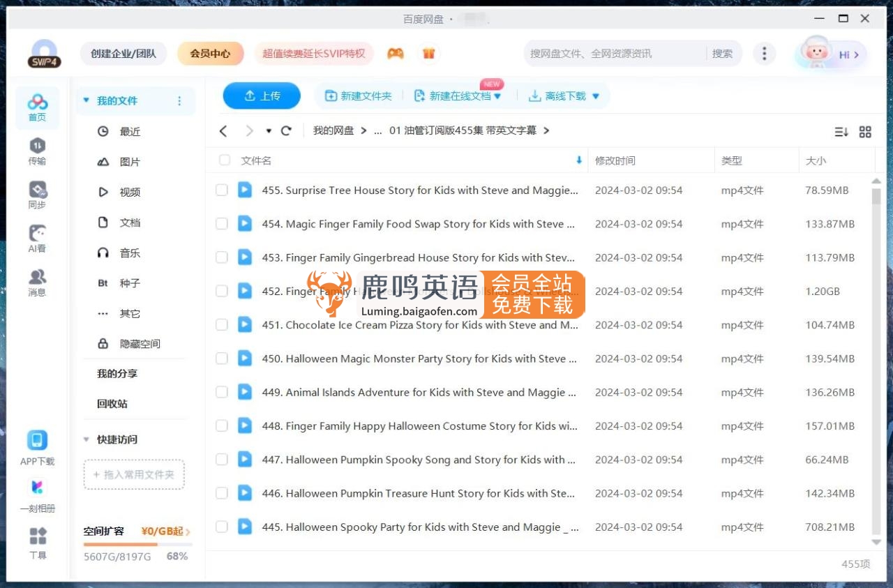Open 音乐 category in sidebar
Viewport: 893px width, 588px height.
pos(130,252)
